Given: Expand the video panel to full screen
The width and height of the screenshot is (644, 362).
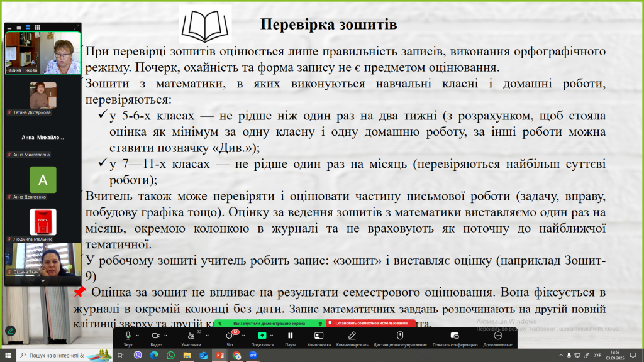Looking at the screenshot, I should pyautogui.click(x=76, y=28).
